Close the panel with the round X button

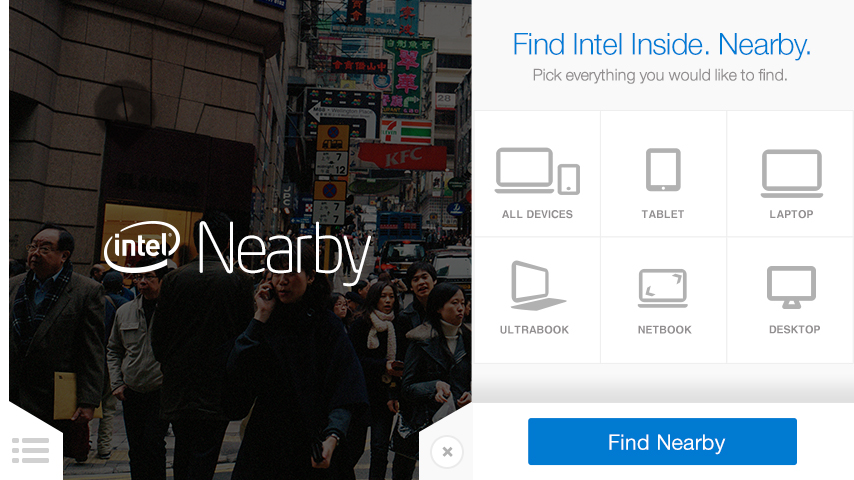click(447, 452)
